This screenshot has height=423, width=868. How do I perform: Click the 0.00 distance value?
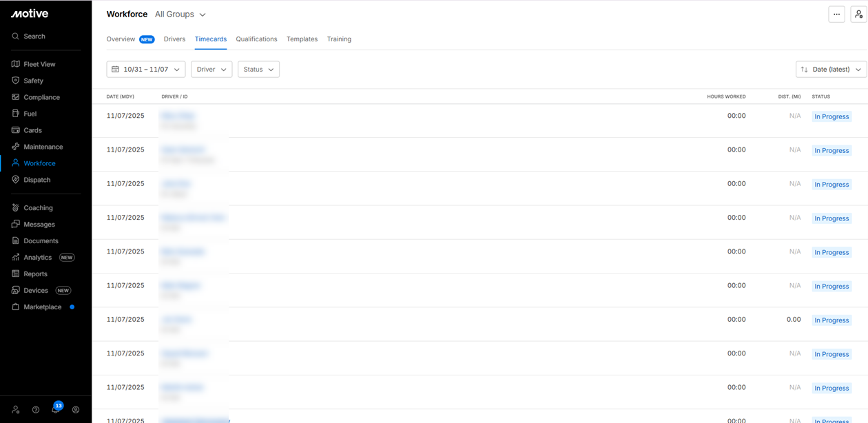pyautogui.click(x=794, y=320)
